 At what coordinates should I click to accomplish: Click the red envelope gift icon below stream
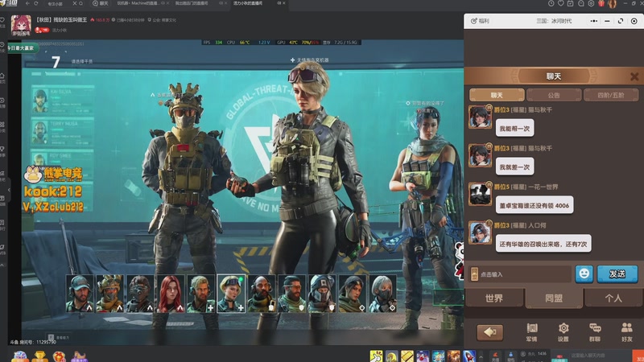[59, 356]
